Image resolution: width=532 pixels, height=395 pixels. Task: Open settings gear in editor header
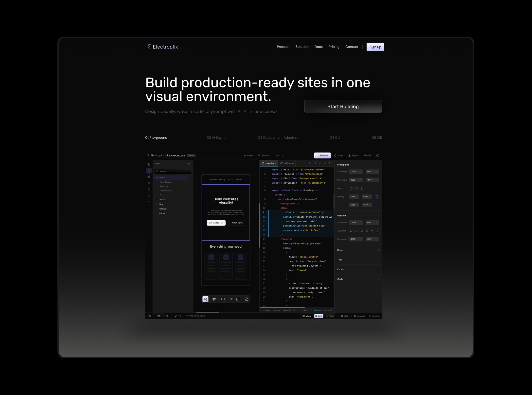click(x=377, y=155)
